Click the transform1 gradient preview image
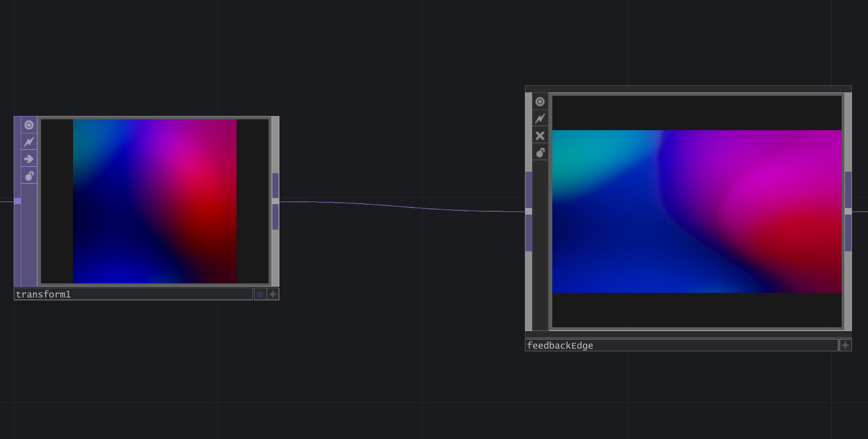Viewport: 868px width, 439px height. pos(155,201)
